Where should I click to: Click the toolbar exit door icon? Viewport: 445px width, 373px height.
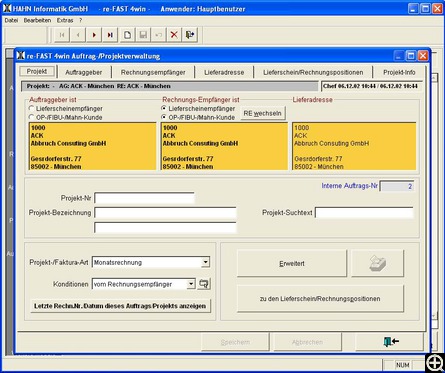tap(190, 35)
